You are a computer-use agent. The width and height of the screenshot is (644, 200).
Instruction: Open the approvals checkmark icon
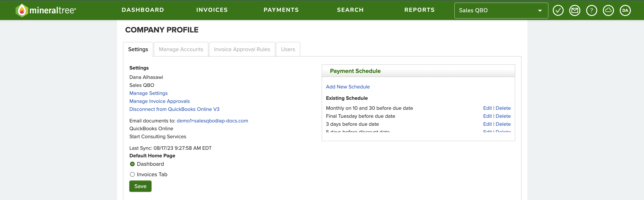pos(558,10)
